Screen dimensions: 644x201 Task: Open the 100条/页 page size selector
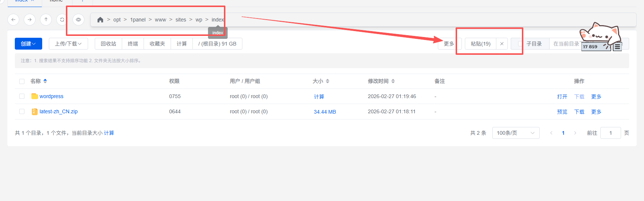click(x=515, y=133)
